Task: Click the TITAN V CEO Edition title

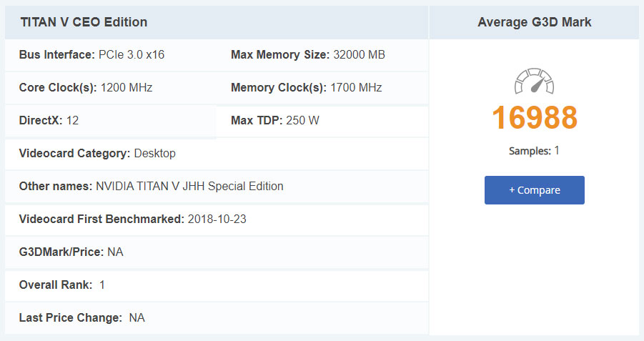Action: tap(84, 22)
